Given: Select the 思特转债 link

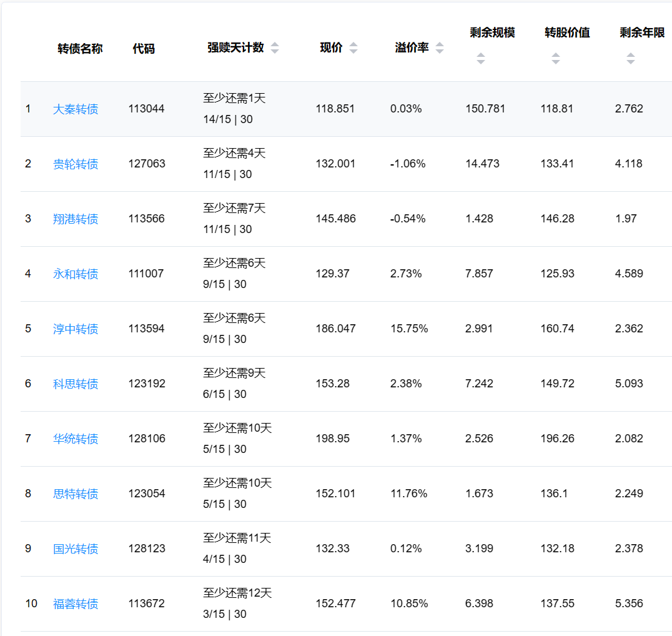Looking at the screenshot, I should point(76,494).
